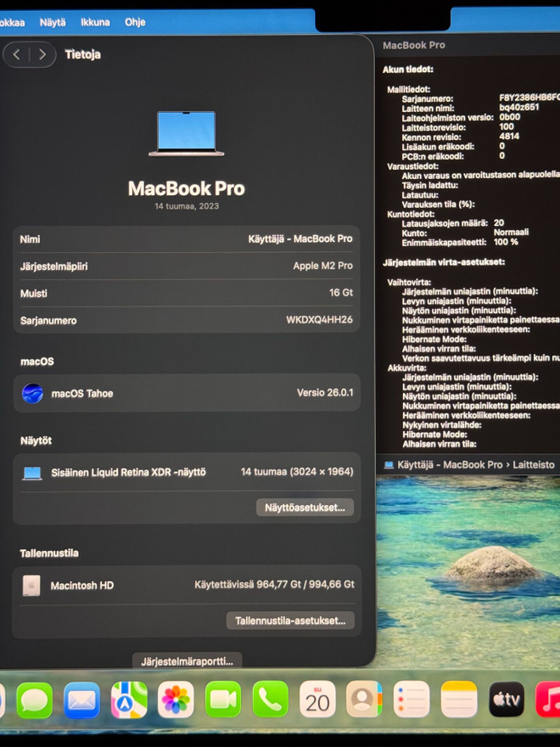This screenshot has width=560, height=747.
Task: Open Mail app in the Dock
Action: (x=82, y=699)
